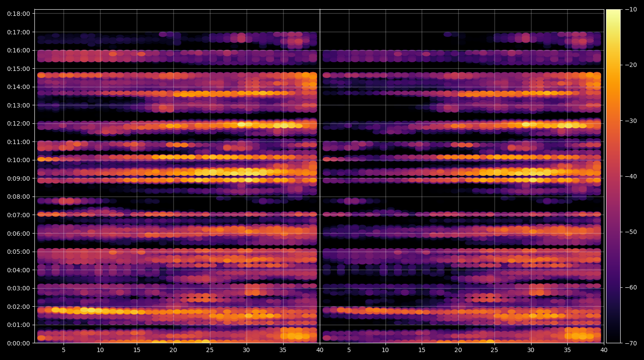Click the 0:03:00 time axis label
Screen dimensions: 644x360
(19, 288)
